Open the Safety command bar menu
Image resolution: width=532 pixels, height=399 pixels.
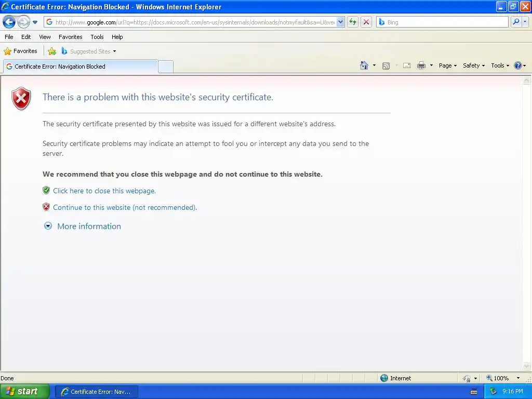click(474, 65)
